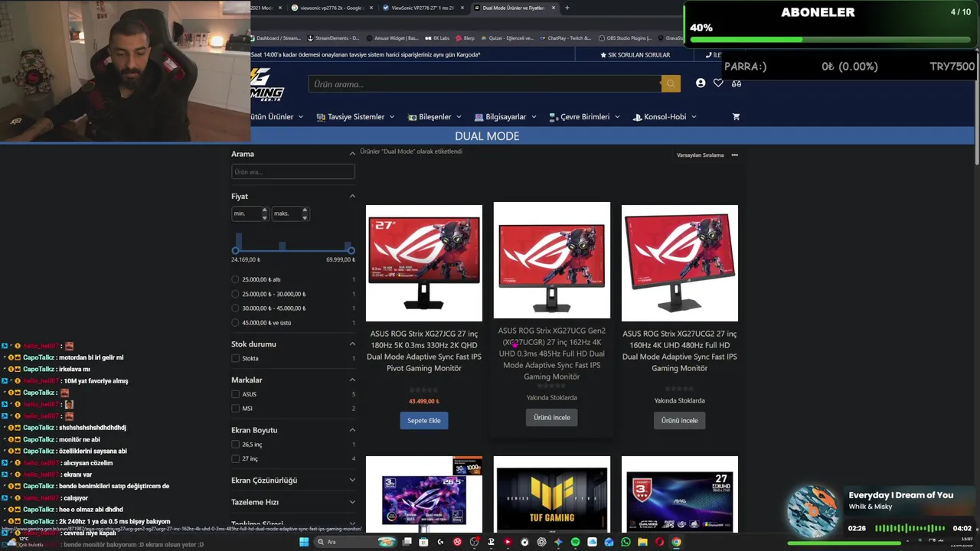The height and width of the screenshot is (551, 980).
Task: Open the Bilgisayarlar menu
Action: 505,117
